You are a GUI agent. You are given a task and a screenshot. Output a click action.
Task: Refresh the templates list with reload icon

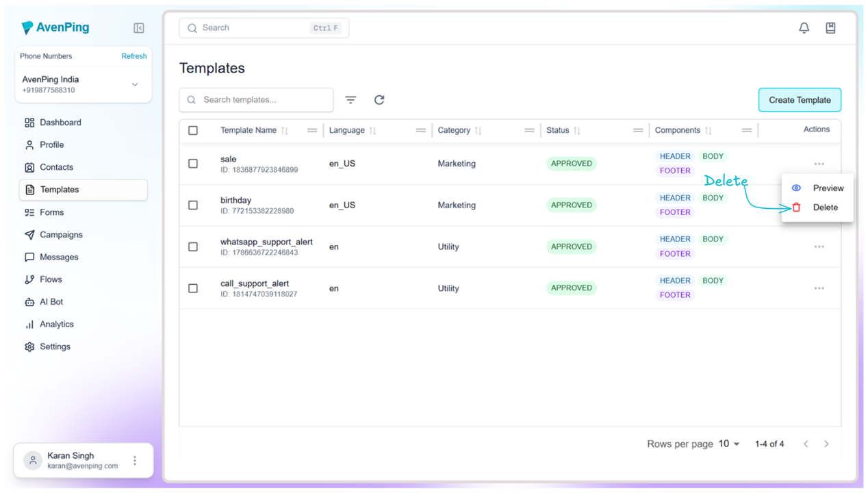[379, 100]
